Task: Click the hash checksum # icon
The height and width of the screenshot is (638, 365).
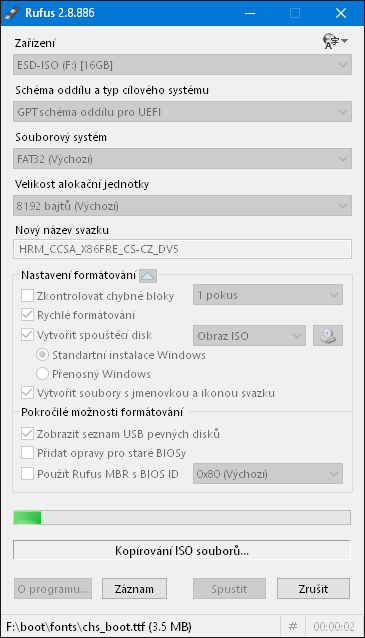Action: click(x=293, y=626)
